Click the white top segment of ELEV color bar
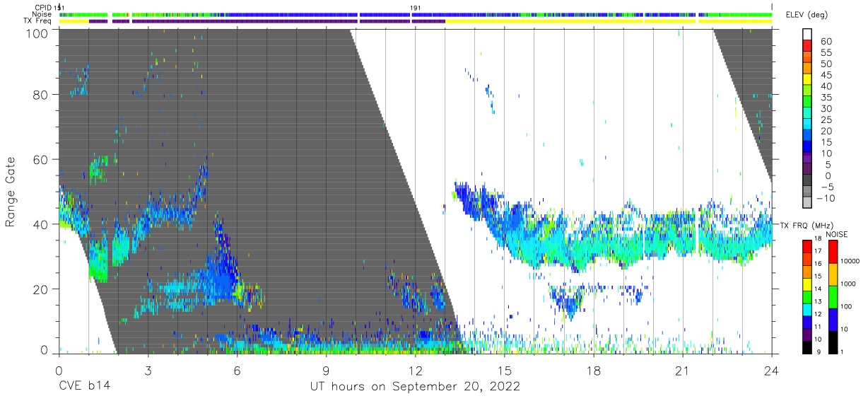Viewport: 868px width, 401px height. [808, 33]
